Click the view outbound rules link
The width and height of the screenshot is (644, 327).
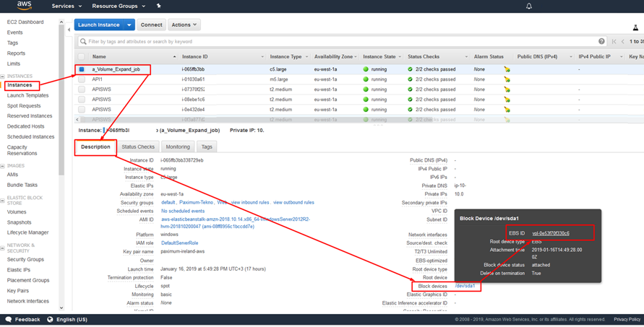pyautogui.click(x=293, y=203)
